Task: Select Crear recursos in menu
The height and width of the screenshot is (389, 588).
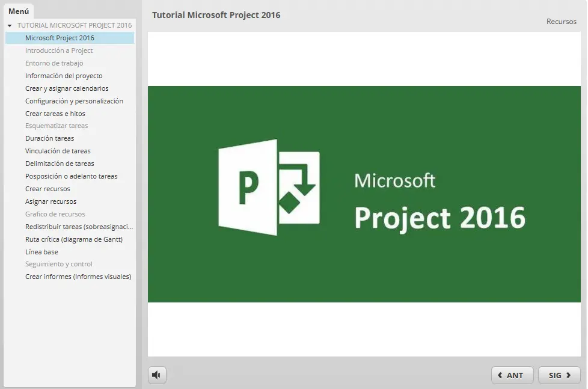Action: pos(47,189)
